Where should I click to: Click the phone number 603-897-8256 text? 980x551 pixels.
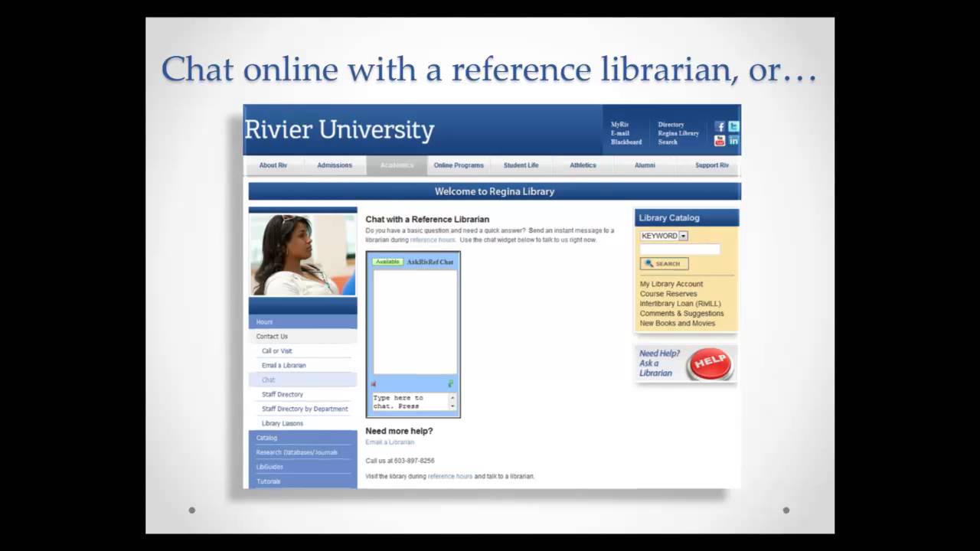(x=414, y=461)
